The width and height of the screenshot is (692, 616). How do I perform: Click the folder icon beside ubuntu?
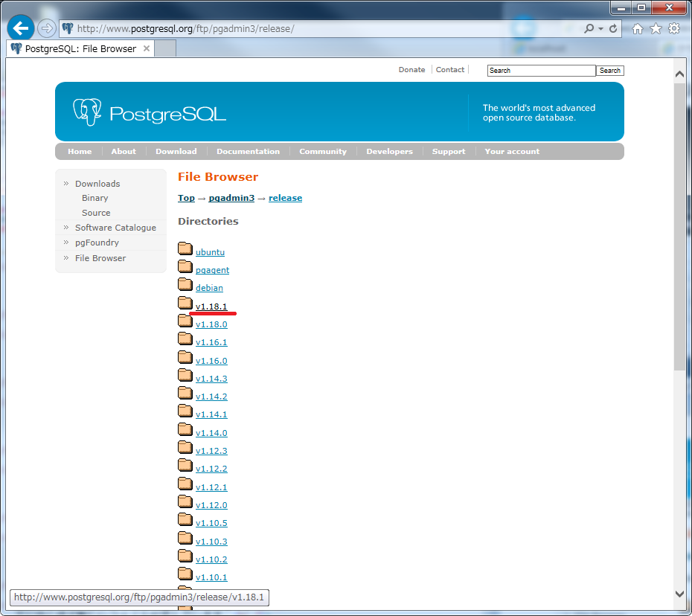(x=185, y=248)
